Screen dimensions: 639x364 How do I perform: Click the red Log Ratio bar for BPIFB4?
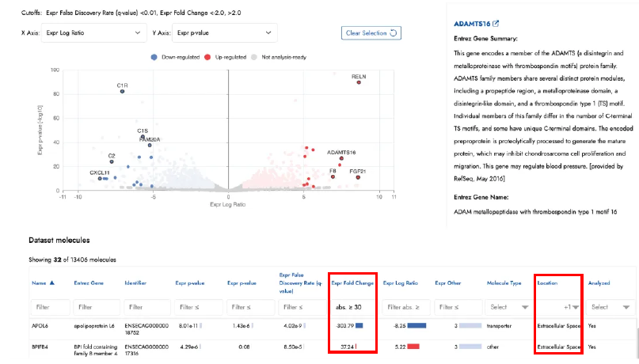click(413, 347)
